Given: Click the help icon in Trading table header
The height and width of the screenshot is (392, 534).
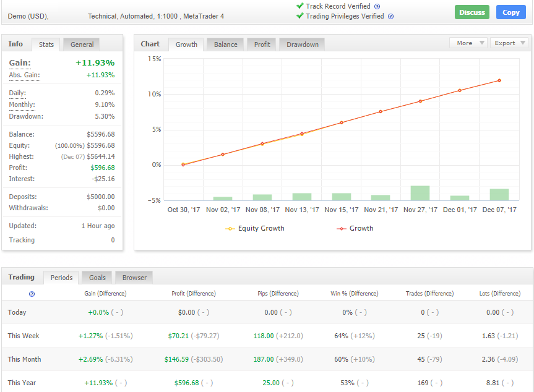Looking at the screenshot, I should [x=32, y=294].
